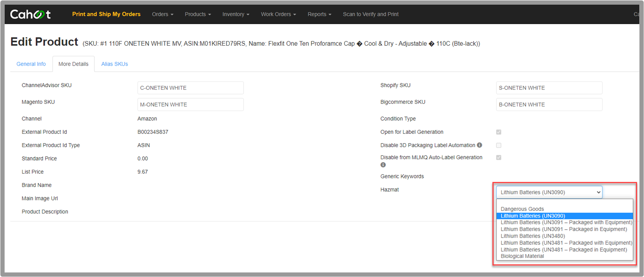Choose Dangerous Goods hazmat option
644x277 pixels.
pyautogui.click(x=564, y=209)
